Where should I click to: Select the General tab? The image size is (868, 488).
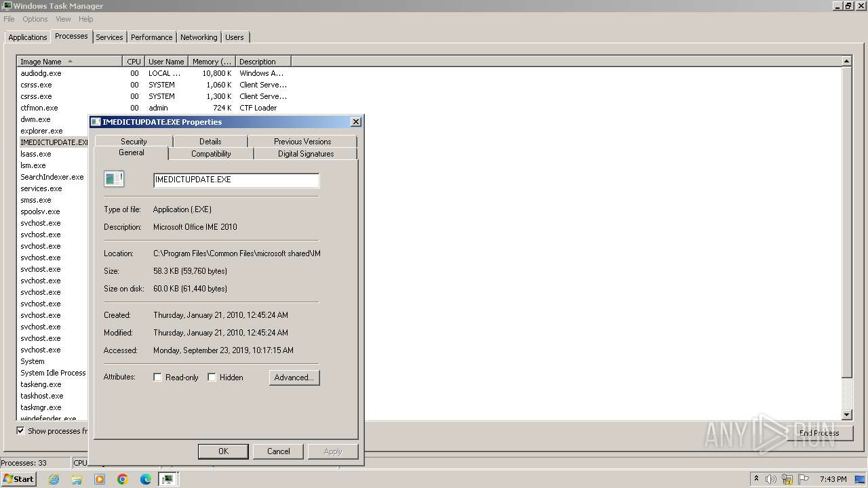coord(131,152)
